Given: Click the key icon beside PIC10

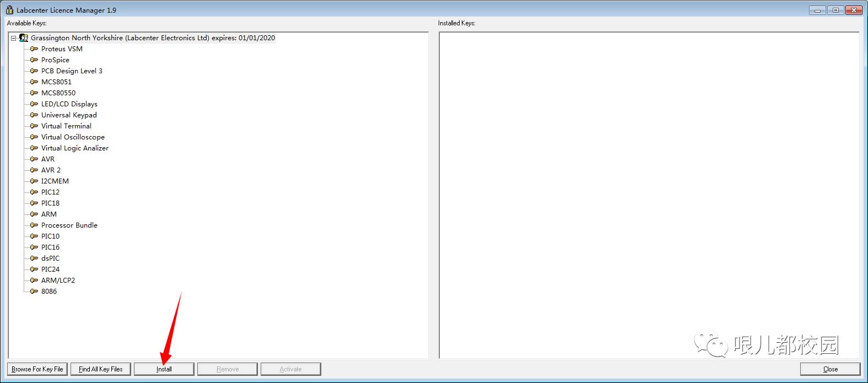Looking at the screenshot, I should point(34,236).
